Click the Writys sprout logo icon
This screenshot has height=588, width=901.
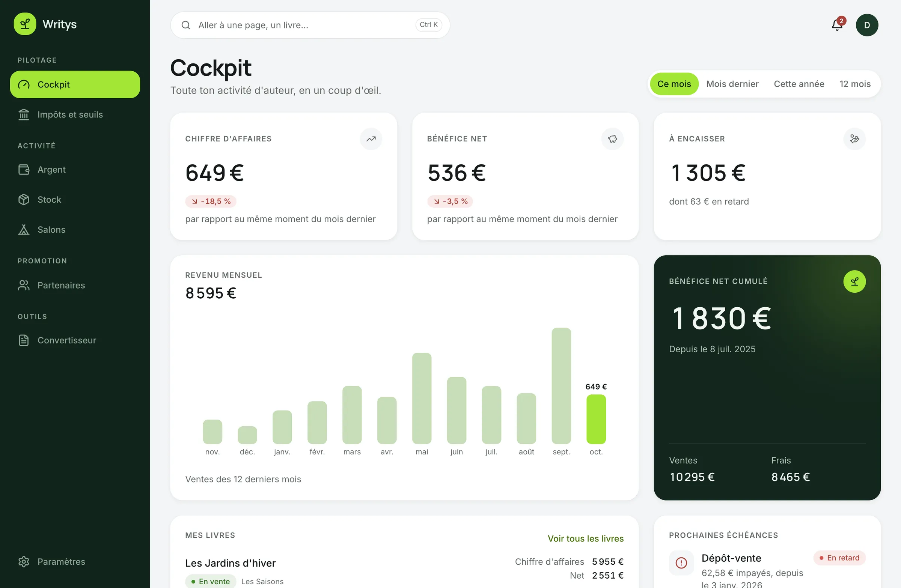pyautogui.click(x=25, y=24)
